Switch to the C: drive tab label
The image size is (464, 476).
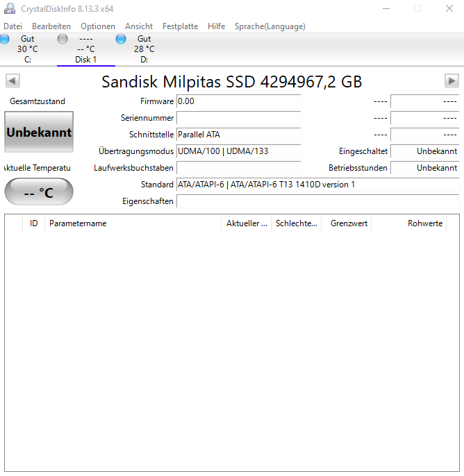(28, 60)
